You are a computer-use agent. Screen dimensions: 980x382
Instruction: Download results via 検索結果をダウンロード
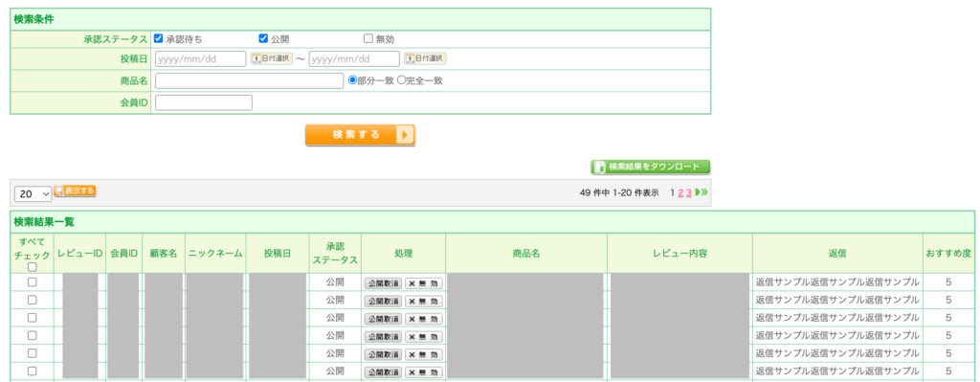[651, 167]
